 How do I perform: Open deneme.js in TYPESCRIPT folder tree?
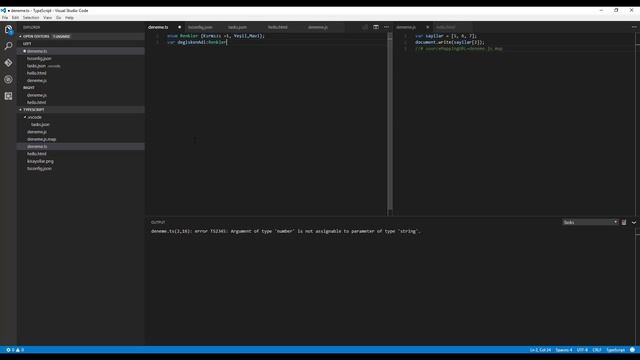pos(80,132)
